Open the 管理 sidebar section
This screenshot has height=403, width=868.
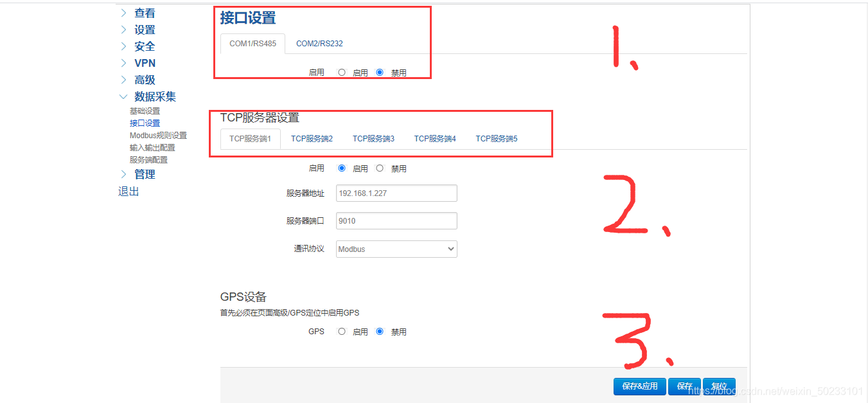(x=145, y=174)
